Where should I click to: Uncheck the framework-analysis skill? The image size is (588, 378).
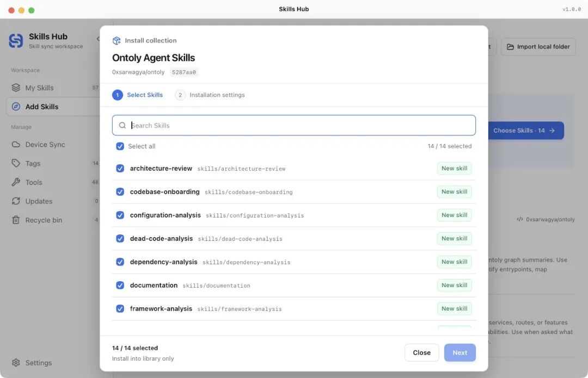point(120,308)
